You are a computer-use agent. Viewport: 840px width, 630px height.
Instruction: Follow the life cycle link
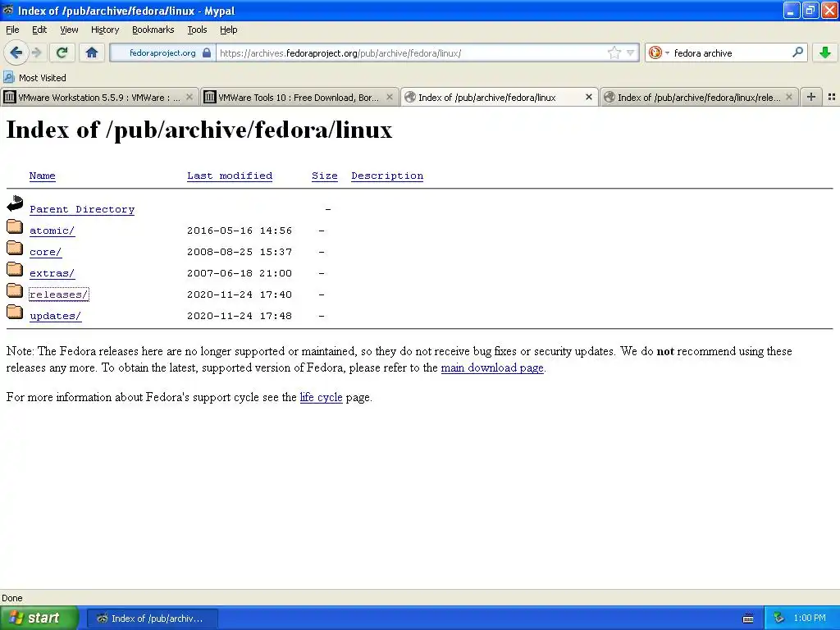(x=321, y=397)
